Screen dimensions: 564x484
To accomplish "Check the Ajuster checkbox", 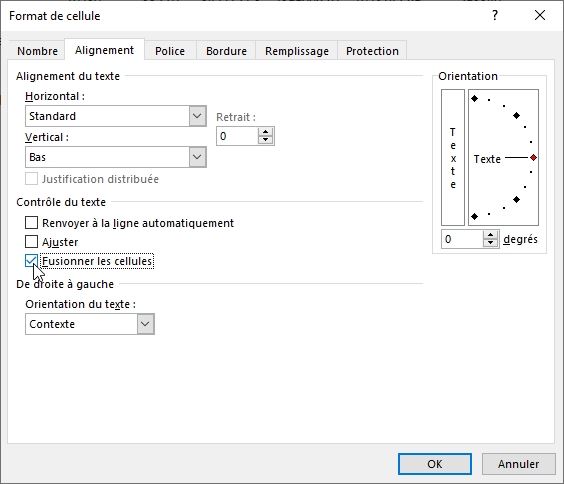I will click(x=31, y=242).
